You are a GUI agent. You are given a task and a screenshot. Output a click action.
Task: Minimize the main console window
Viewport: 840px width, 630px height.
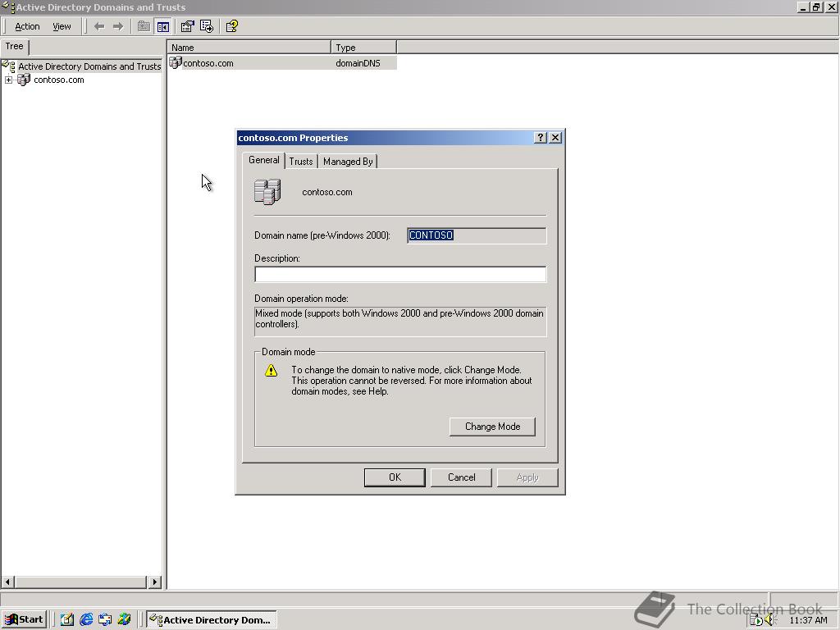tap(804, 7)
